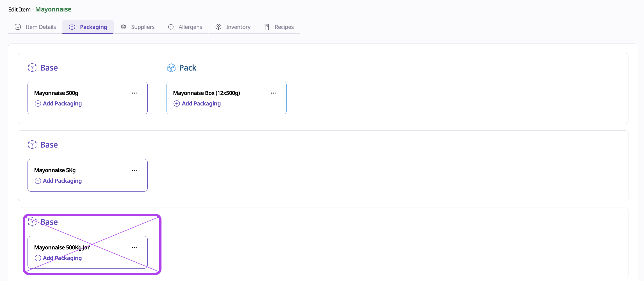Switch to the Suppliers tab
The width and height of the screenshot is (644, 281).
[x=143, y=27]
